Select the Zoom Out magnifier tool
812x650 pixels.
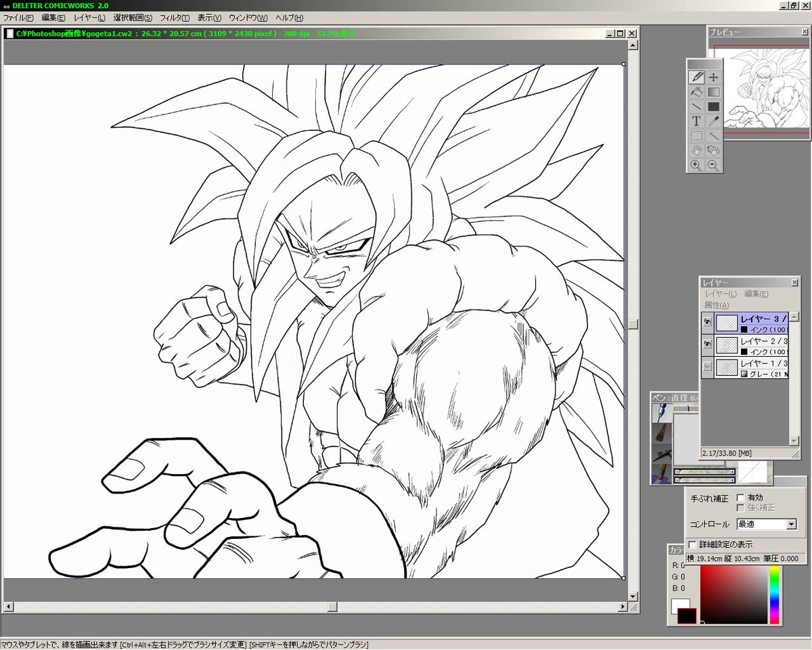pos(714,165)
